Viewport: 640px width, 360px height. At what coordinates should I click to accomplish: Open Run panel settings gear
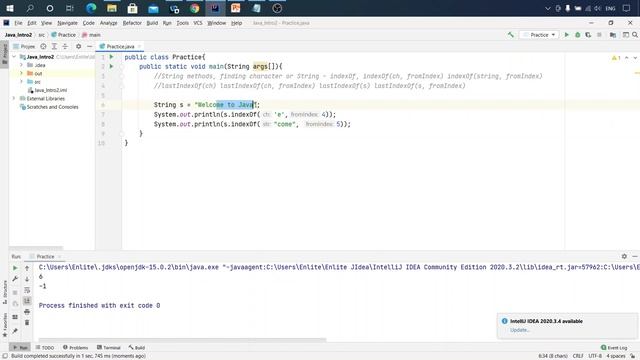(624, 256)
